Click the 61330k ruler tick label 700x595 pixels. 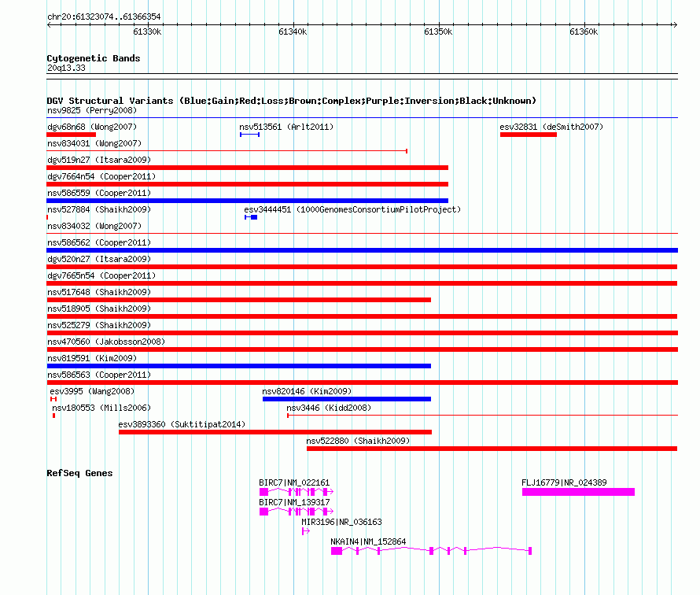tap(147, 31)
